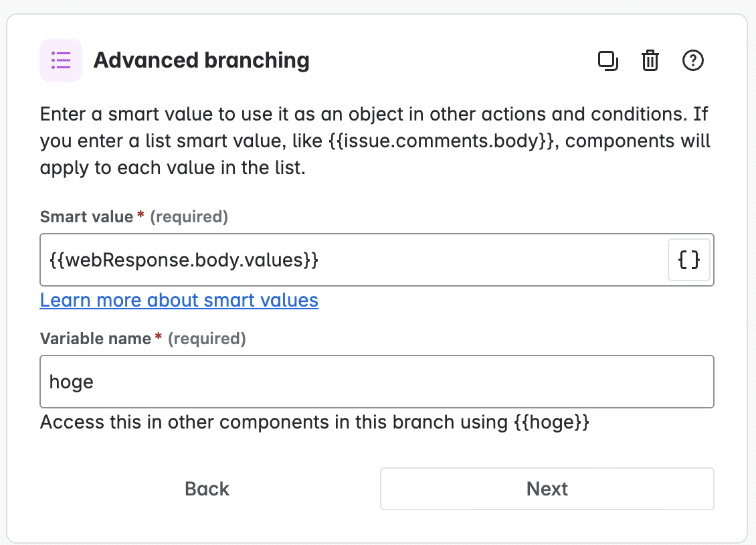Viewport: 756px width, 545px height.
Task: Open the smart value picker beside Smart value field
Action: (x=688, y=260)
